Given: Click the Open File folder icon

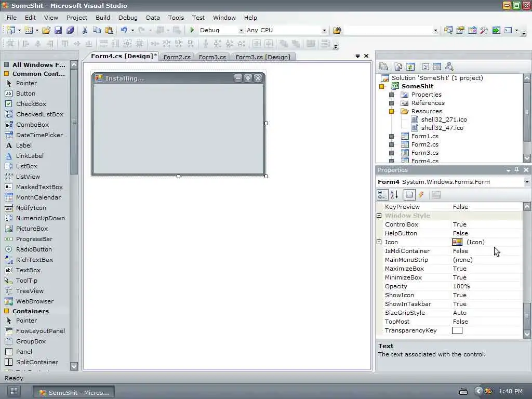Looking at the screenshot, I should point(46,30).
